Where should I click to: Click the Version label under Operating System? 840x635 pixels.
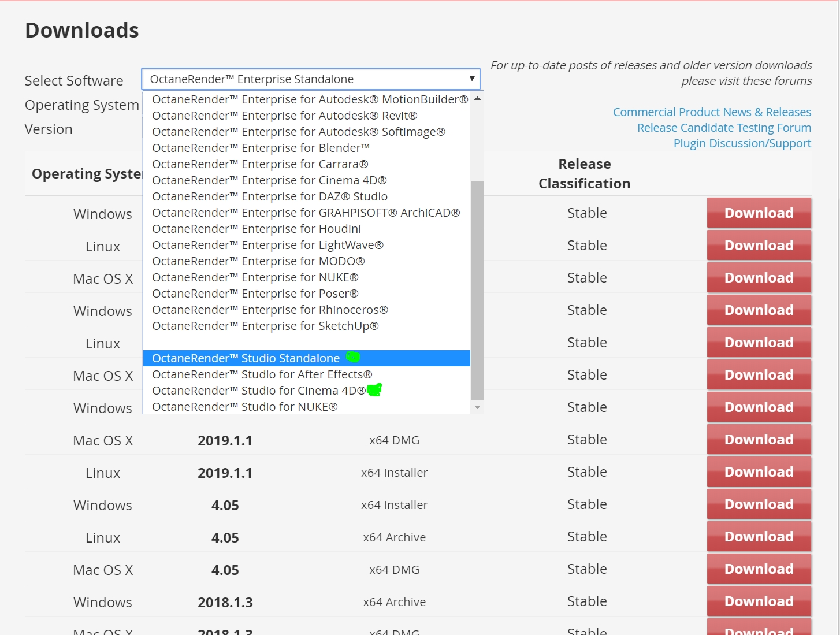(x=49, y=129)
